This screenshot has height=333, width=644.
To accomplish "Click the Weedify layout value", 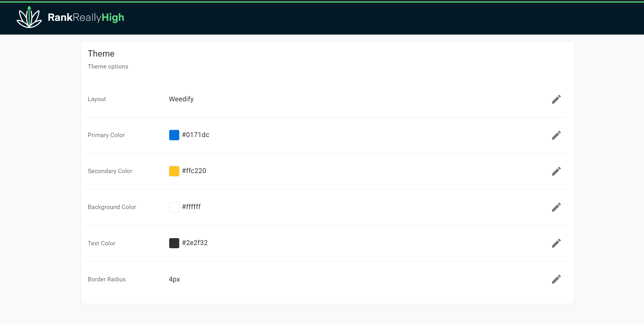I will point(181,99).
